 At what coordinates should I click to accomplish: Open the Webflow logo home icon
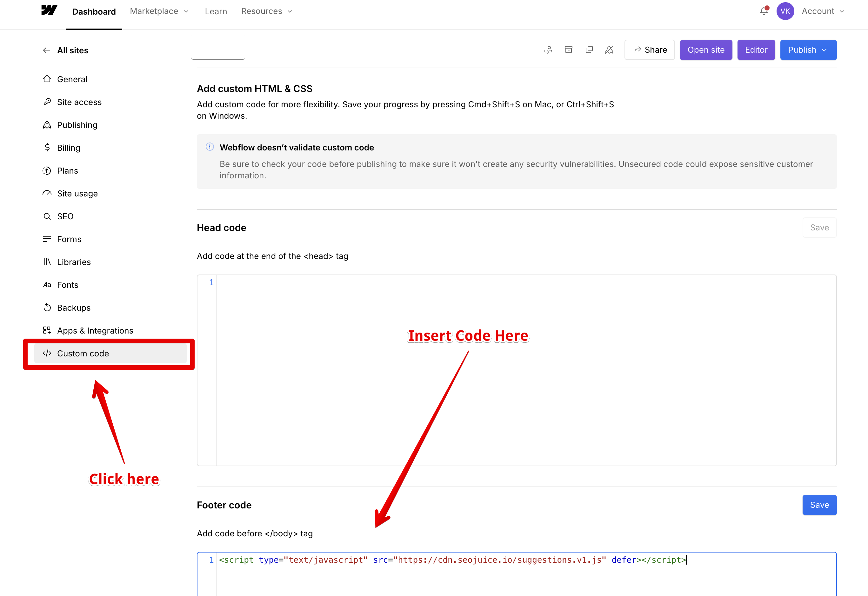tap(49, 11)
